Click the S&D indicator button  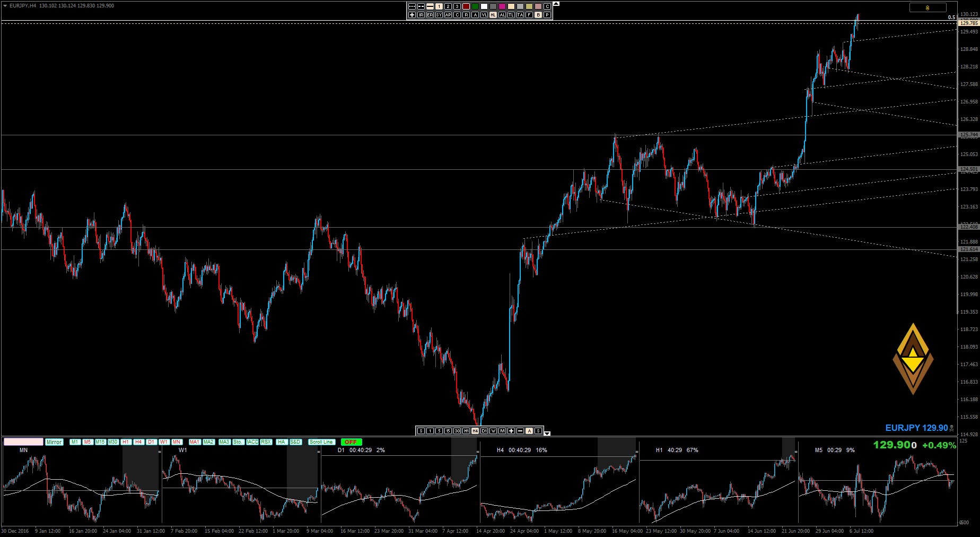[x=295, y=442]
